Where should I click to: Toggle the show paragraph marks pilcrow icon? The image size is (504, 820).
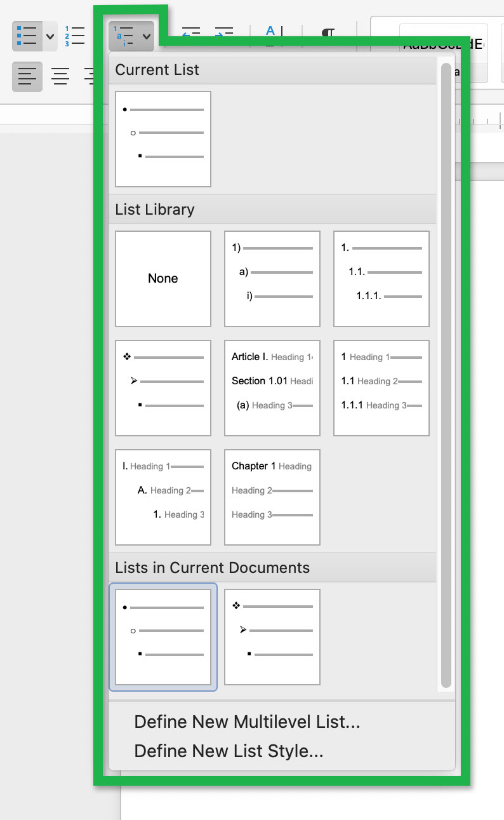click(328, 33)
